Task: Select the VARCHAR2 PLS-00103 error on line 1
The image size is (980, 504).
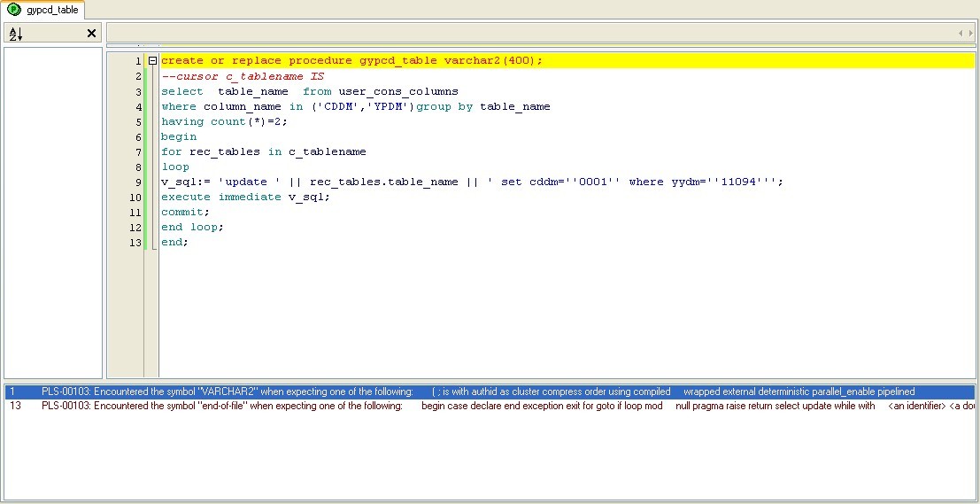Action: [490, 392]
